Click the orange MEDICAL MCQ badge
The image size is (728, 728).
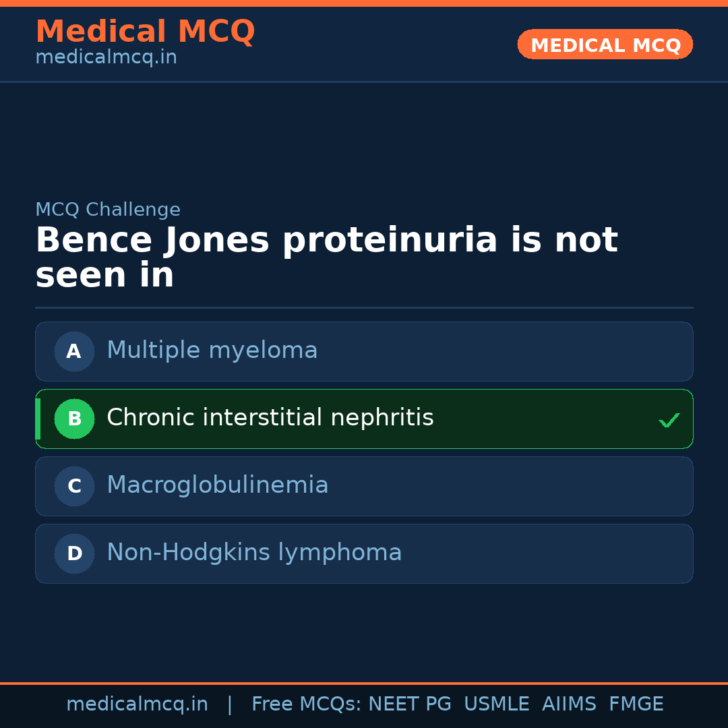(605, 44)
